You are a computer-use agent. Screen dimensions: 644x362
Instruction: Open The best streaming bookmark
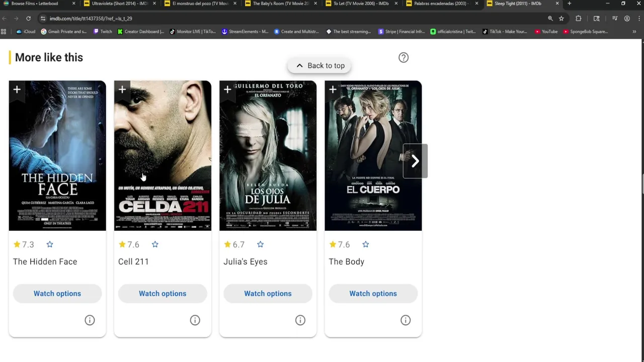tap(349, 32)
